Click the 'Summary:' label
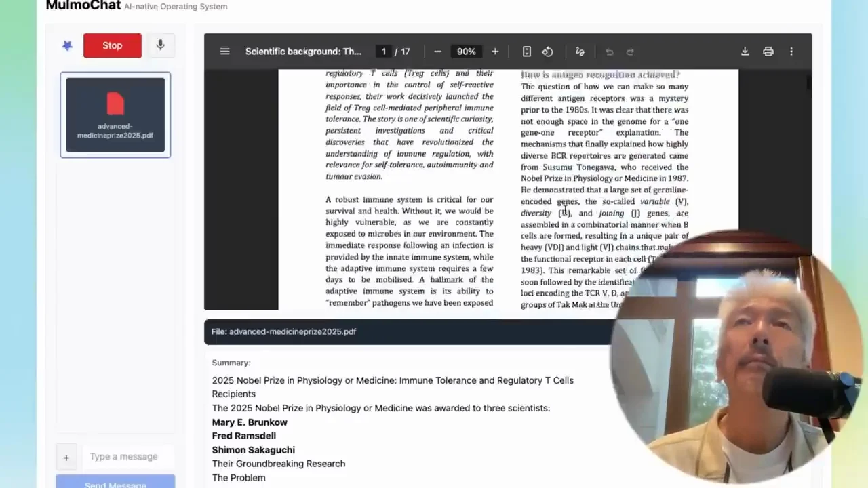 click(x=231, y=363)
